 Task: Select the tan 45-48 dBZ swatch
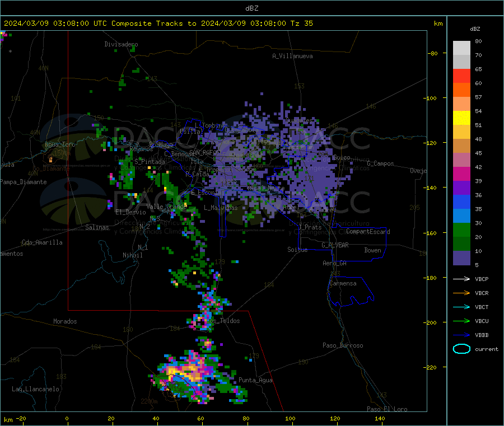click(x=461, y=146)
